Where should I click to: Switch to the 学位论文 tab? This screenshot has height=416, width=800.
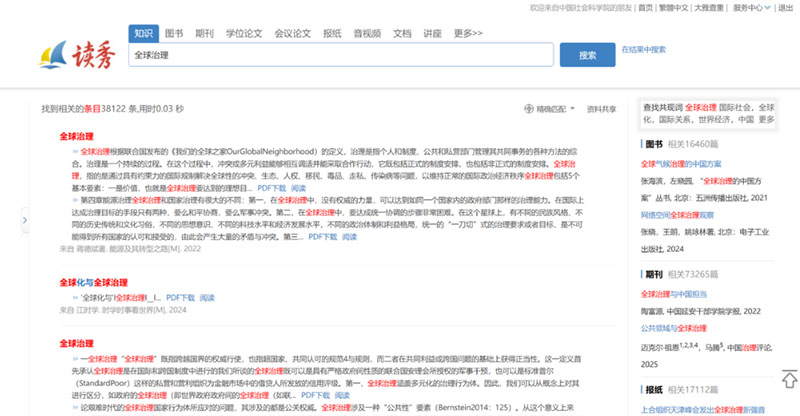pyautogui.click(x=244, y=32)
